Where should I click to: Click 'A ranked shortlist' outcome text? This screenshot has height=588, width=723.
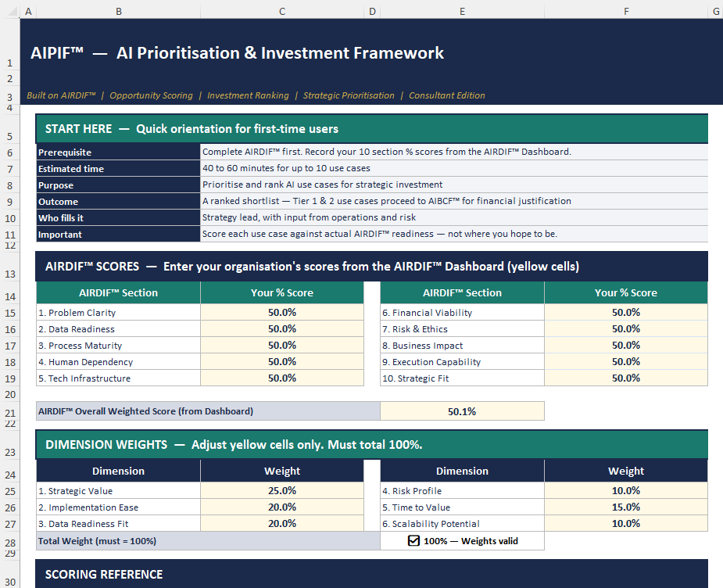(x=387, y=201)
